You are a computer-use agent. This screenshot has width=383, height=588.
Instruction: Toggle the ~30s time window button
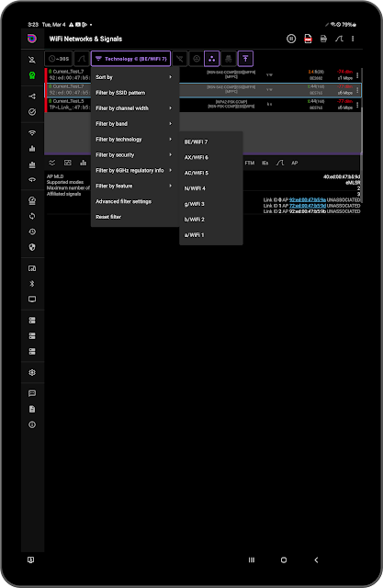click(59, 59)
